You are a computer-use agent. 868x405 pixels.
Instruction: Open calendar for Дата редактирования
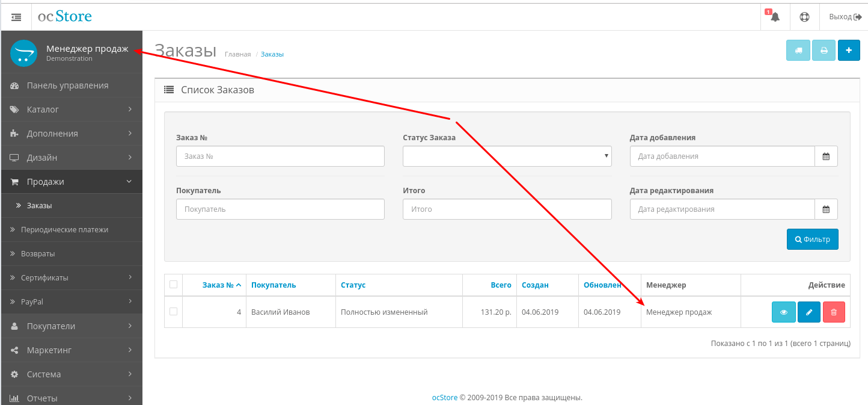tap(826, 209)
